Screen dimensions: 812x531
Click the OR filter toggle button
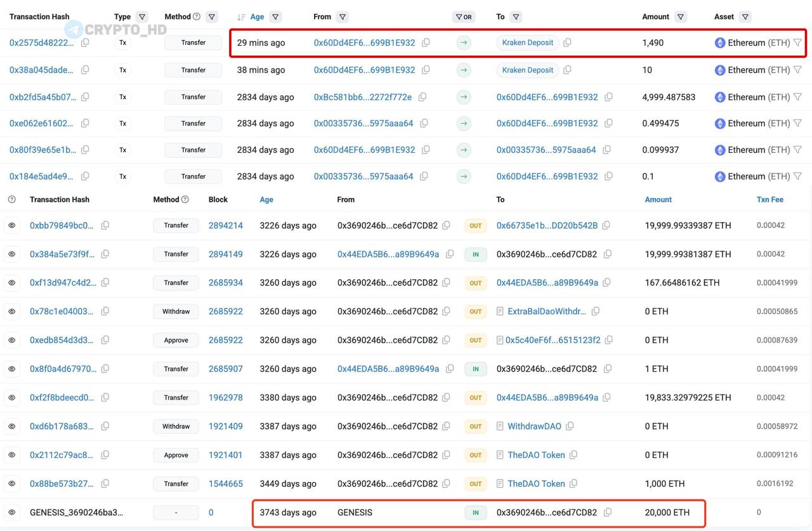(464, 16)
